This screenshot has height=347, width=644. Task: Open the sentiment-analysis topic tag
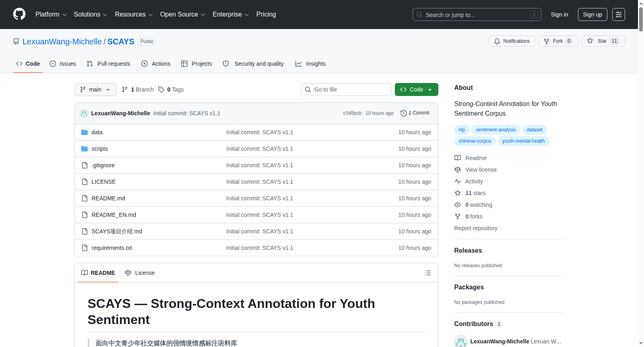(496, 130)
